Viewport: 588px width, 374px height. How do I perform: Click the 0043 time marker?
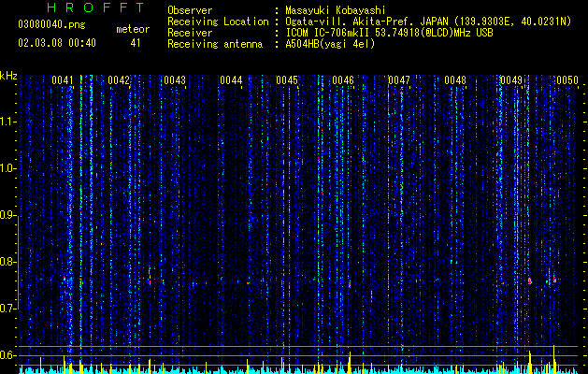coord(175,80)
